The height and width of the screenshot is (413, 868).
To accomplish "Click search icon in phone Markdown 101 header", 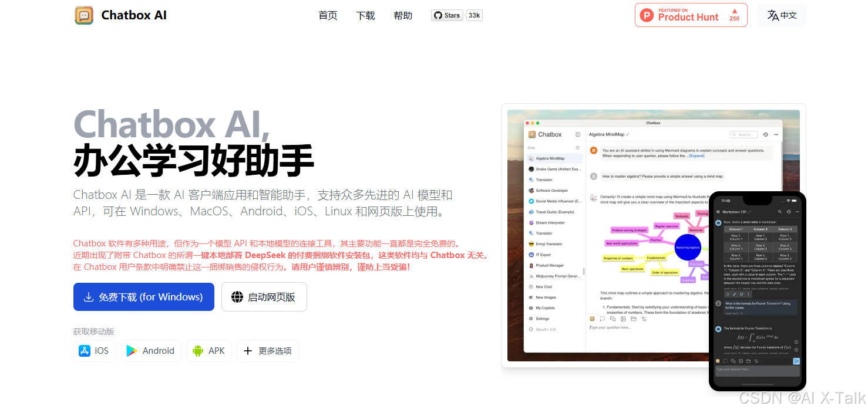I will [780, 211].
